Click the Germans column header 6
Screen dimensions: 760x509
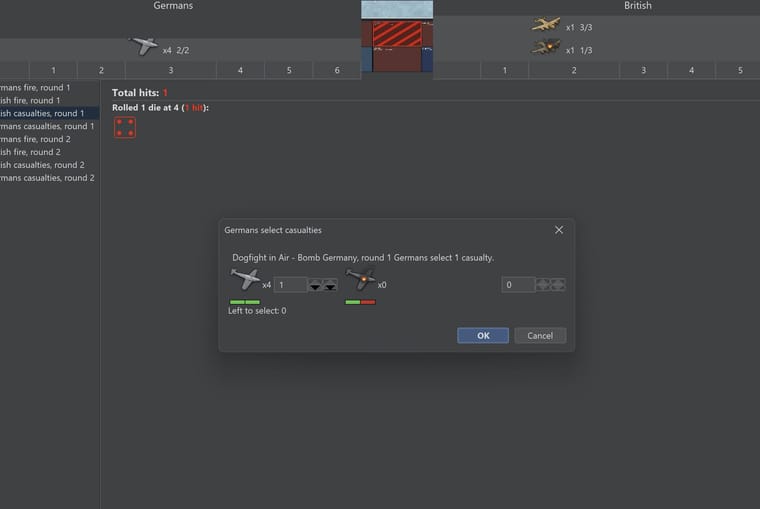(337, 70)
